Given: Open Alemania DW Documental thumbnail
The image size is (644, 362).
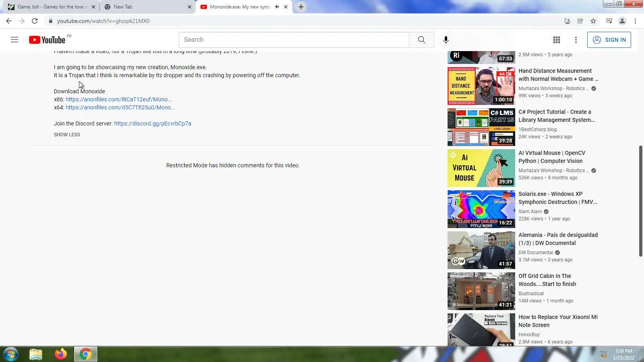Looking at the screenshot, I should click(481, 250).
